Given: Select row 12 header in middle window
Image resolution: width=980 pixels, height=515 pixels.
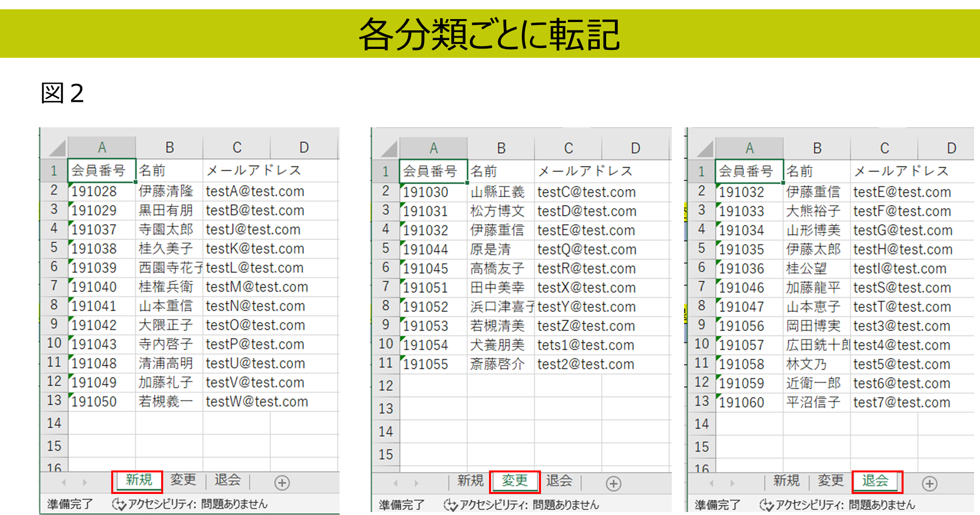Looking at the screenshot, I should [x=386, y=386].
